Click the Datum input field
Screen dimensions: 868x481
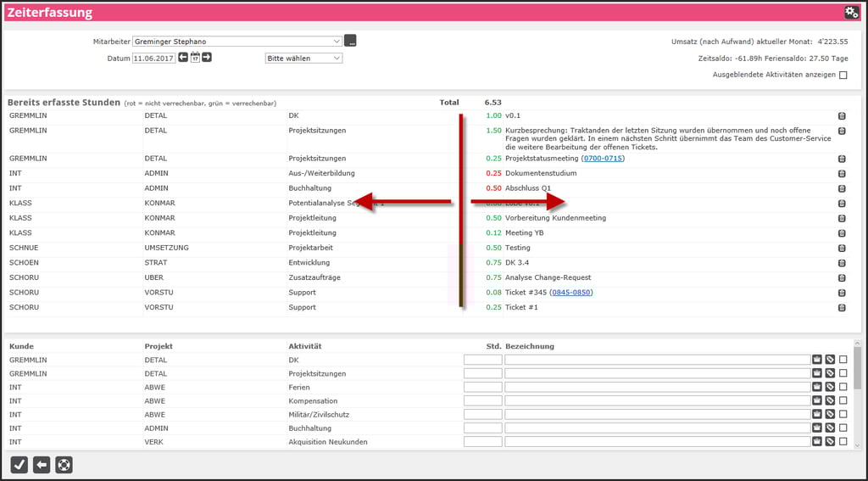tap(153, 59)
